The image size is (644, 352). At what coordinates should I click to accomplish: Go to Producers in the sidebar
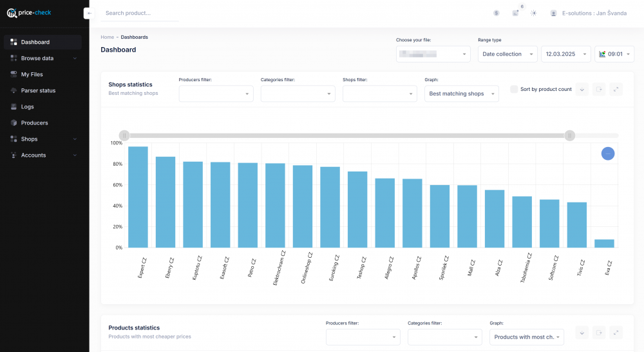(34, 122)
